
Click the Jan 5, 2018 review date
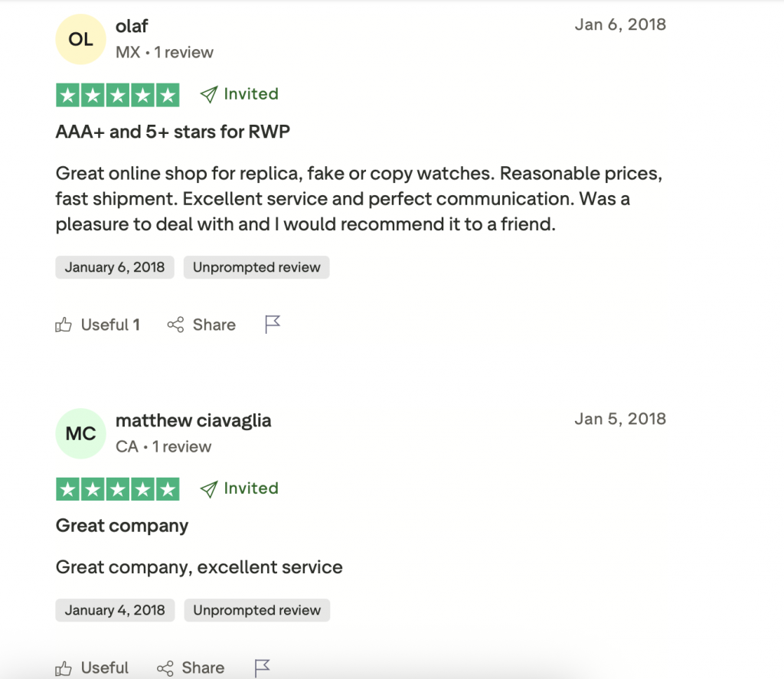pyautogui.click(x=619, y=419)
